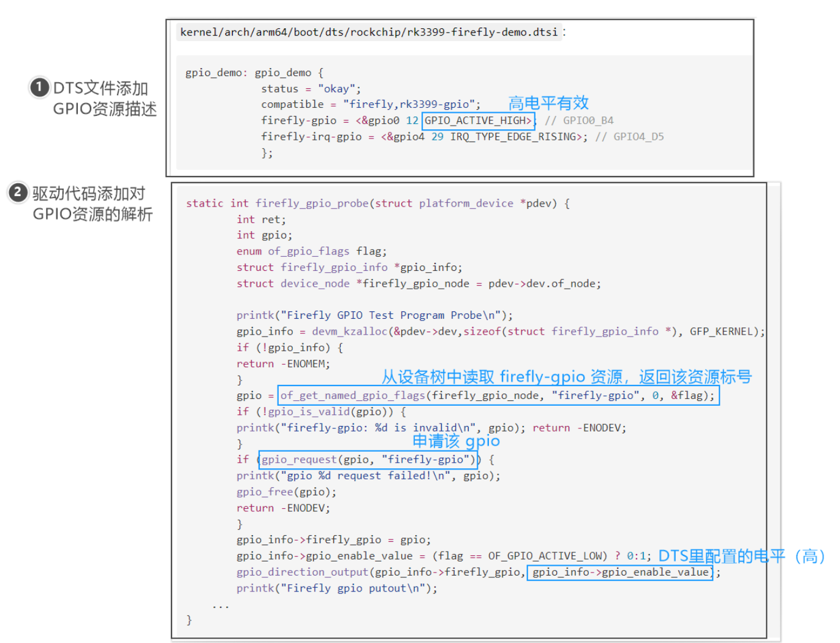Click the annotation DTS里配置的电平（高）

[x=741, y=556]
